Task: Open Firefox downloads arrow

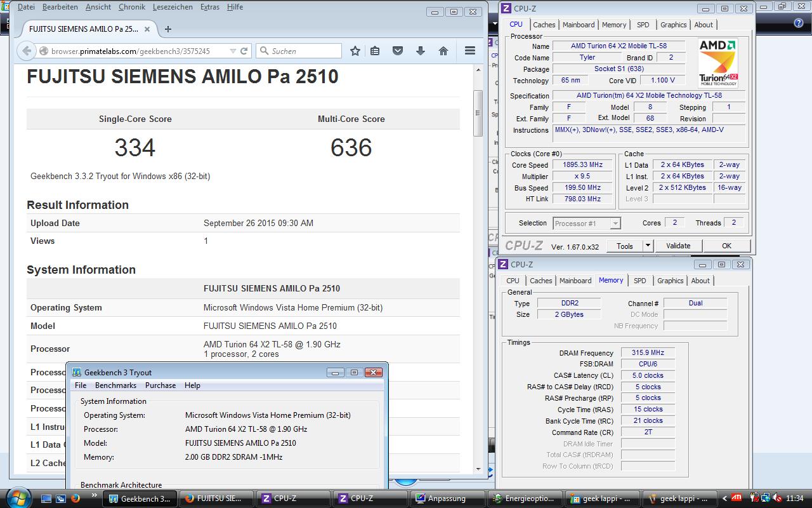Action: click(x=420, y=51)
